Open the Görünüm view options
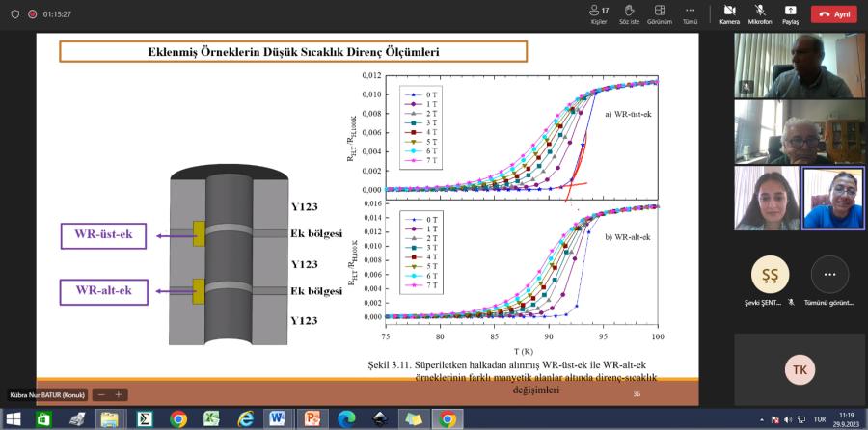The width and height of the screenshot is (868, 430). point(660,13)
